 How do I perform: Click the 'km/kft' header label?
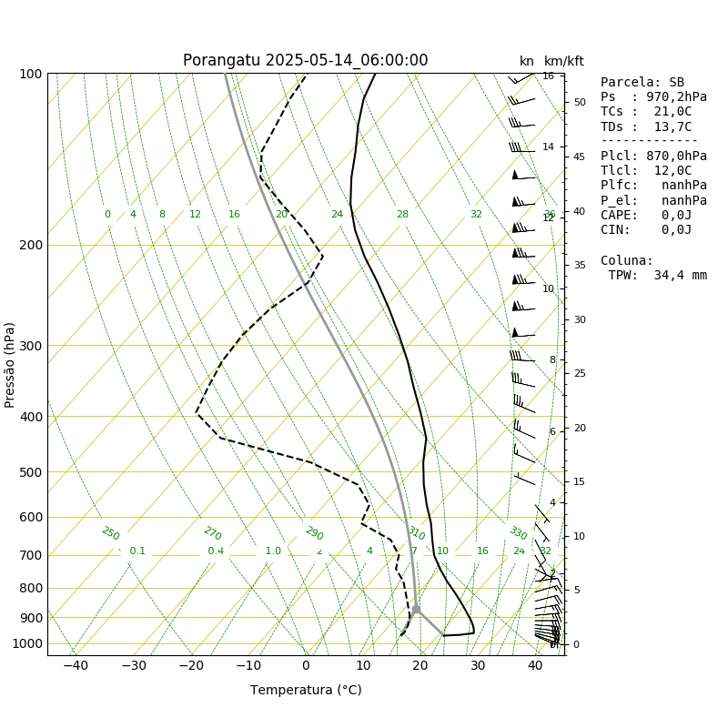pos(563,61)
